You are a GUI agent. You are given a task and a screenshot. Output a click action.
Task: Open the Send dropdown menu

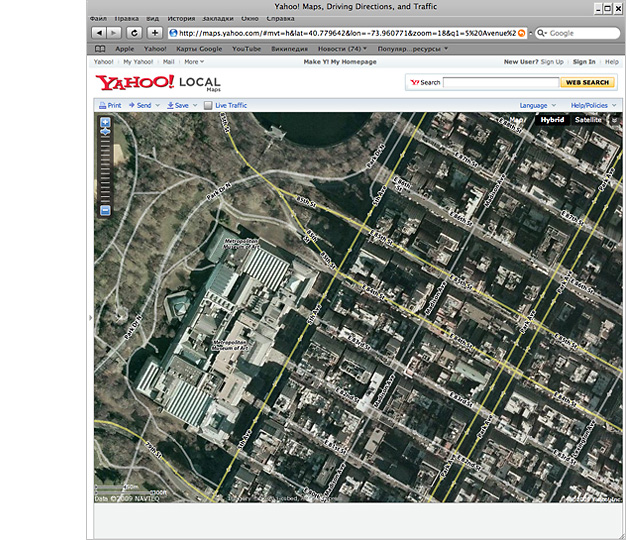(x=143, y=105)
